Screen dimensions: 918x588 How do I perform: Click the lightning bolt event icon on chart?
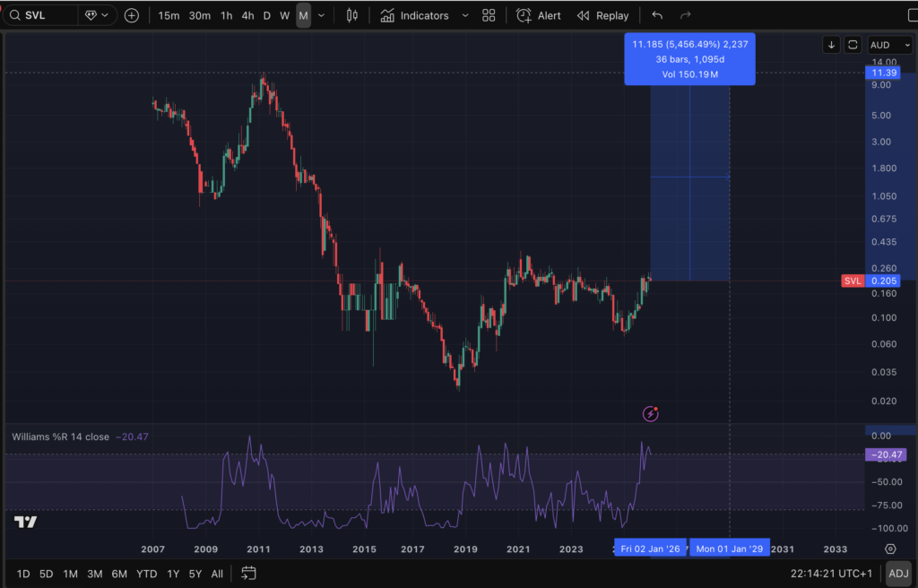tap(652, 413)
